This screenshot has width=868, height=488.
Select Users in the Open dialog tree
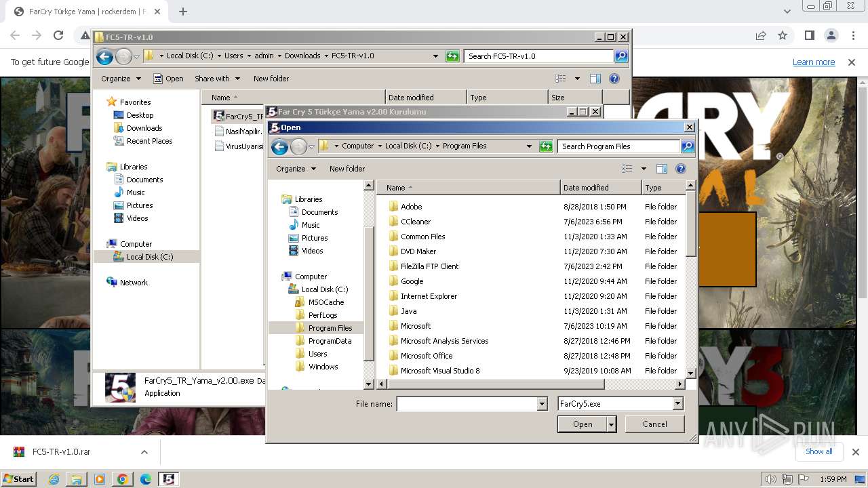(x=317, y=354)
